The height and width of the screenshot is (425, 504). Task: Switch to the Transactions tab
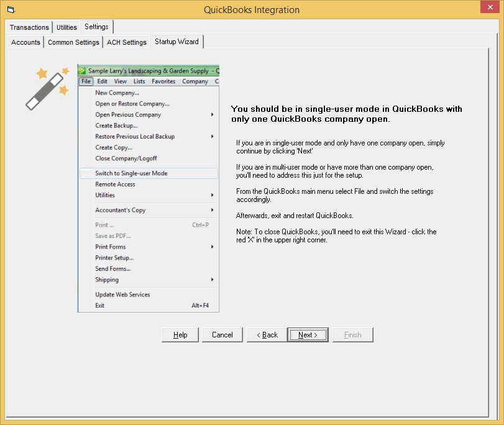click(x=29, y=27)
